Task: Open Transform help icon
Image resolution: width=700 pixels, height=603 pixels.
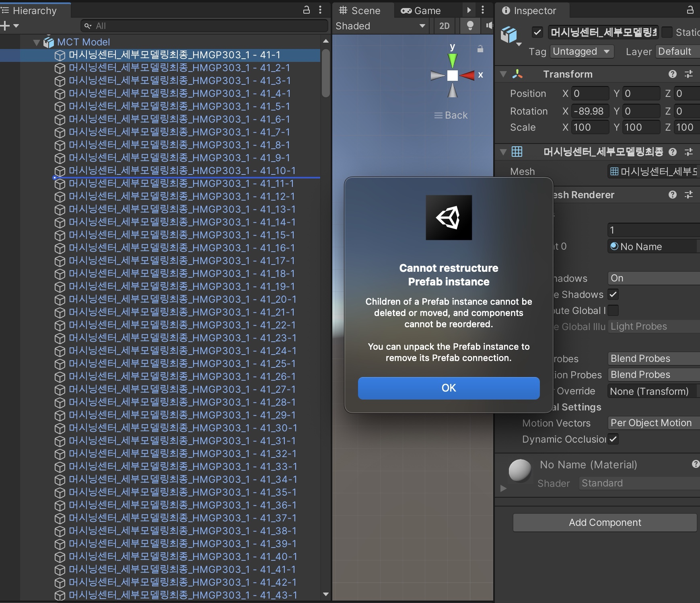Action: pyautogui.click(x=672, y=74)
